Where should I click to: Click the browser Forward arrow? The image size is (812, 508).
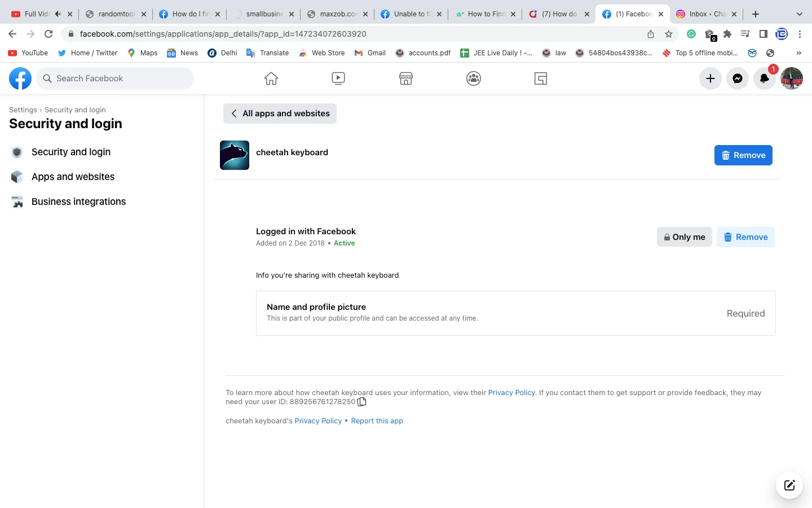(30, 34)
